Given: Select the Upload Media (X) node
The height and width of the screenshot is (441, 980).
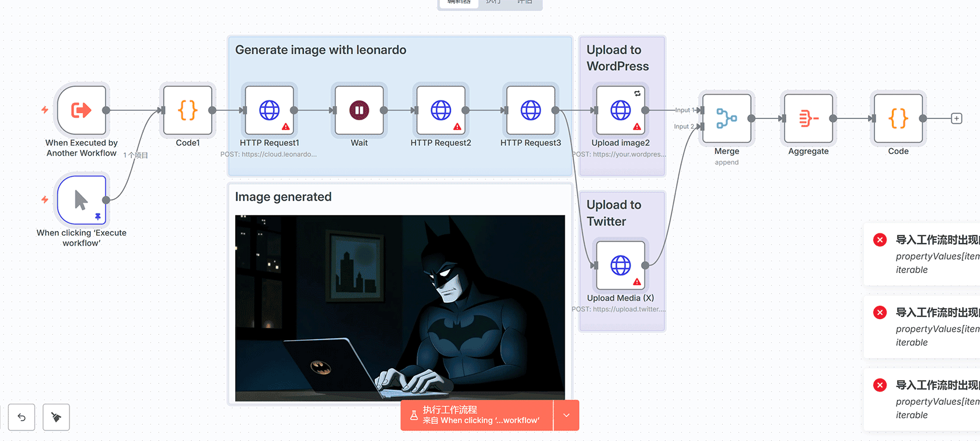Looking at the screenshot, I should point(620,265).
